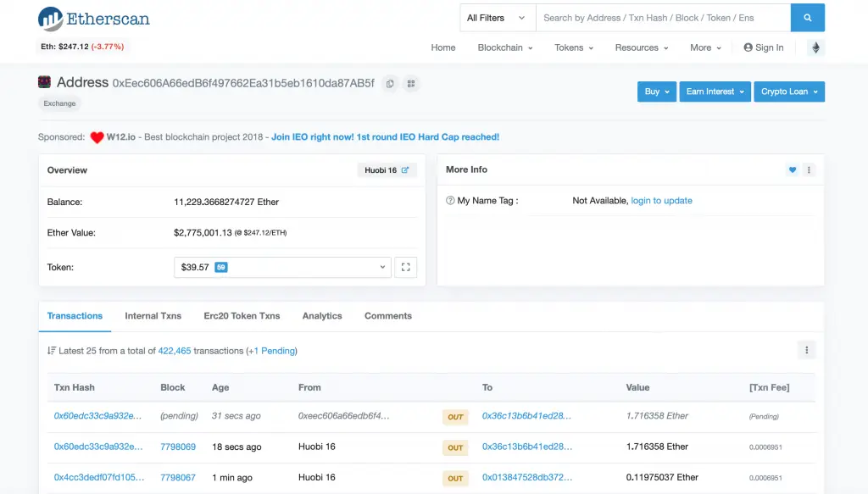The image size is (868, 494).
Task: Open the Crypto Loan dropdown
Action: (x=789, y=92)
